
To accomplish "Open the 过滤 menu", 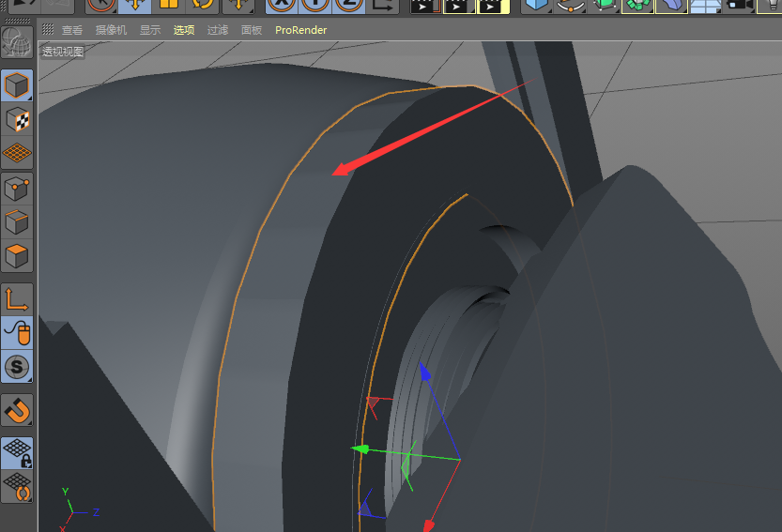I will click(218, 30).
